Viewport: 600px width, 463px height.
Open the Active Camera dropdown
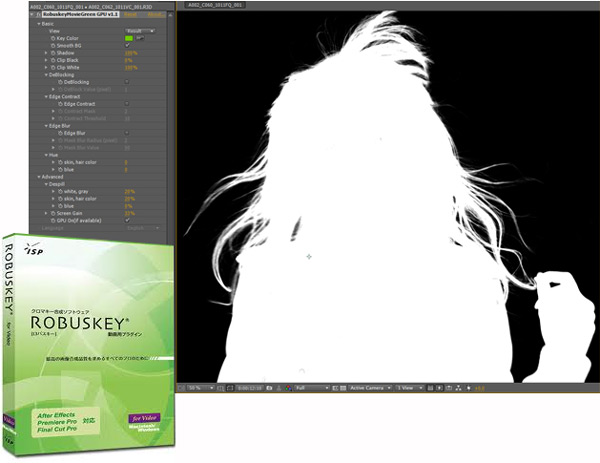click(x=364, y=386)
